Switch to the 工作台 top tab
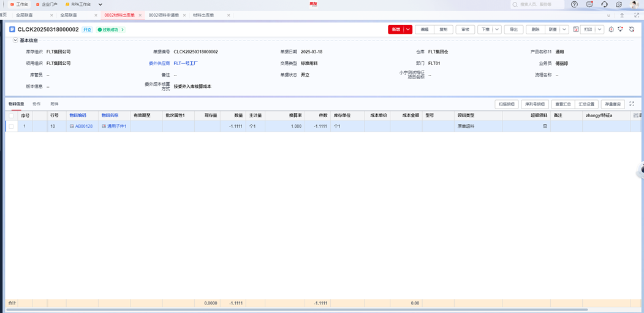The image size is (644, 313). tap(20, 4)
